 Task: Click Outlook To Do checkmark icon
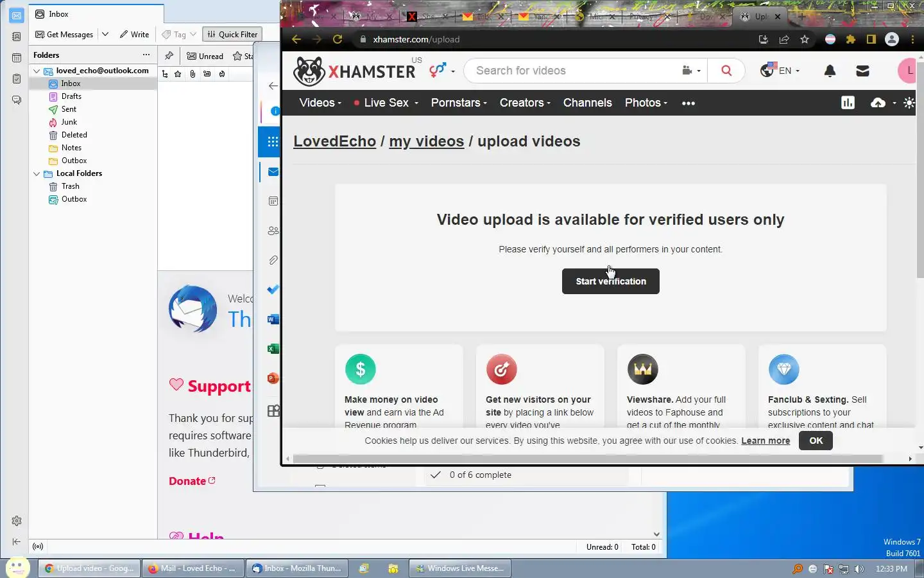pyautogui.click(x=273, y=290)
